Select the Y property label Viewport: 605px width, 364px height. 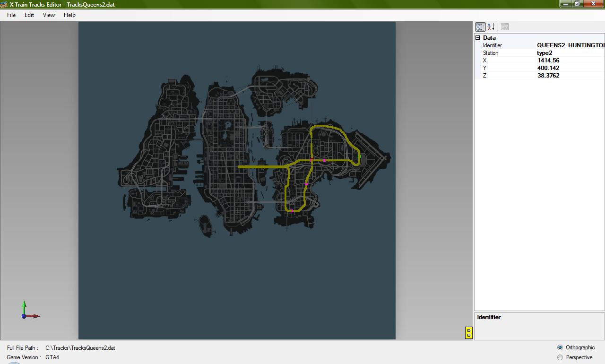click(484, 68)
